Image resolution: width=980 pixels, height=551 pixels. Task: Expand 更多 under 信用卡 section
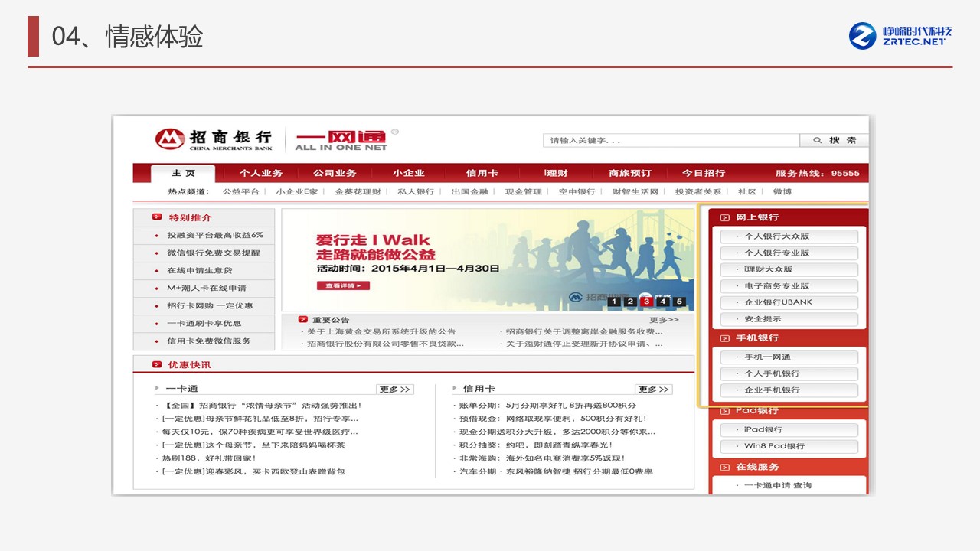(x=653, y=389)
